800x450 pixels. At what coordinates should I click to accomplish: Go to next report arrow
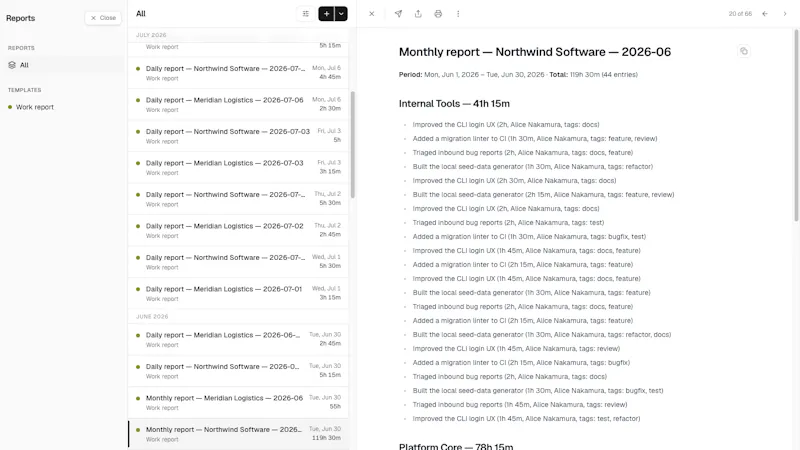785,14
